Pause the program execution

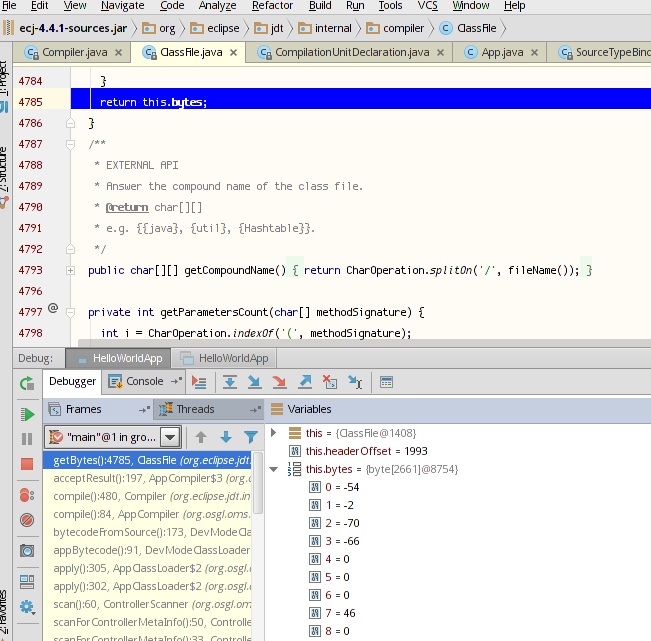27,439
